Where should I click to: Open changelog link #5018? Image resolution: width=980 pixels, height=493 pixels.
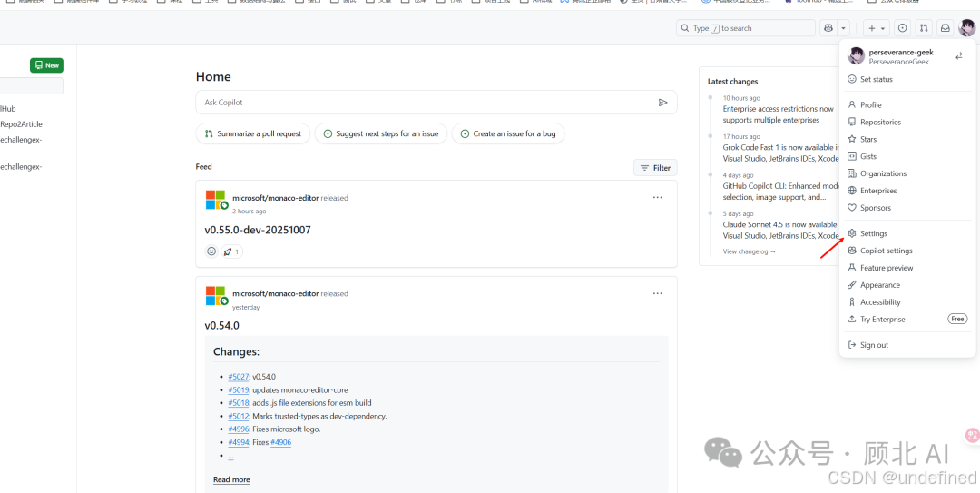pos(239,403)
